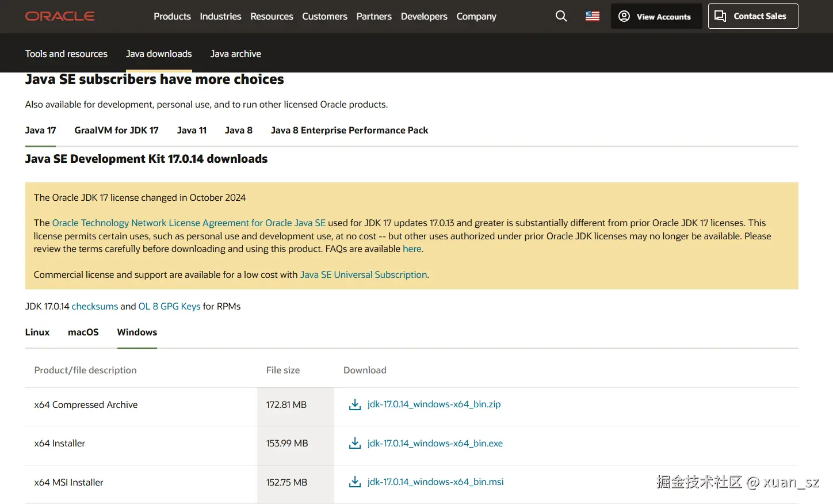
Task: Open the JDK 17.0.14 checksums link
Action: [x=95, y=306]
